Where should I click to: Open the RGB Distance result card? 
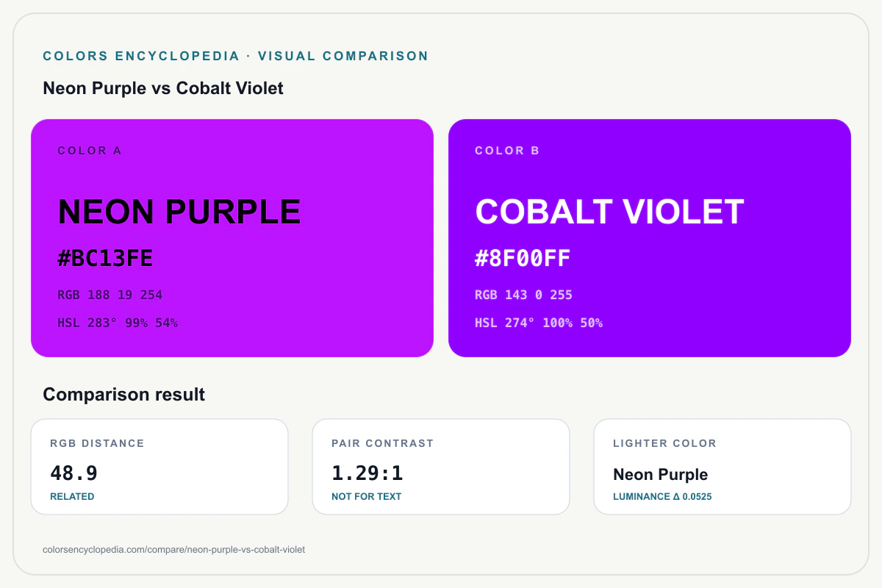pos(159,467)
